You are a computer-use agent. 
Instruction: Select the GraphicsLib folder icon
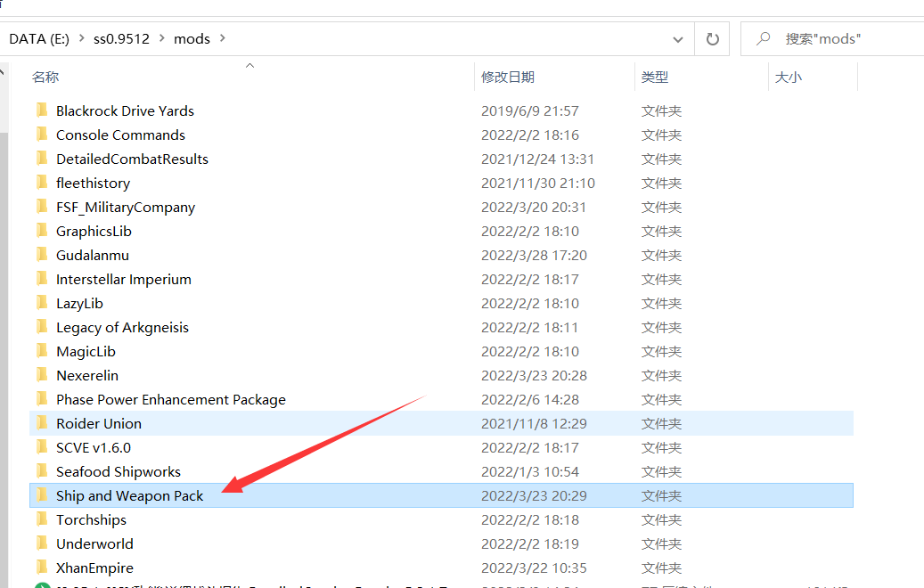pyautogui.click(x=41, y=231)
